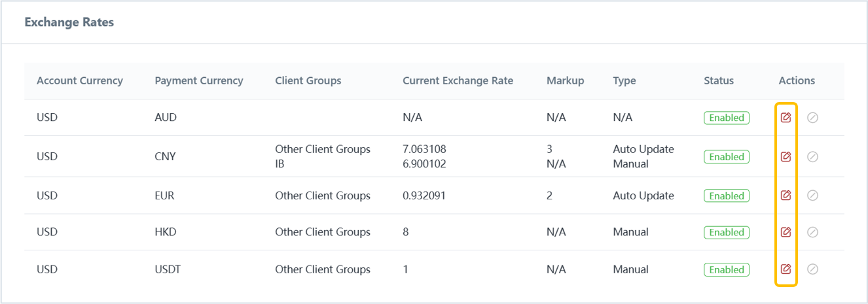Click the Payment Currency column header

pyautogui.click(x=199, y=81)
